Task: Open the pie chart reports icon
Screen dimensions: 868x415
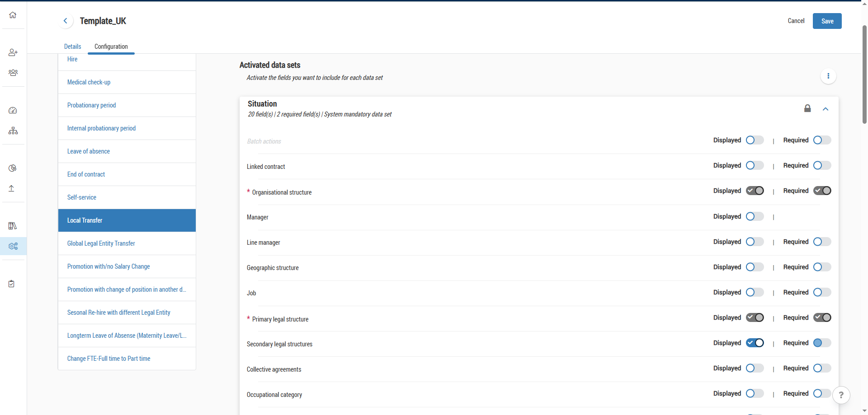Action: tap(13, 168)
